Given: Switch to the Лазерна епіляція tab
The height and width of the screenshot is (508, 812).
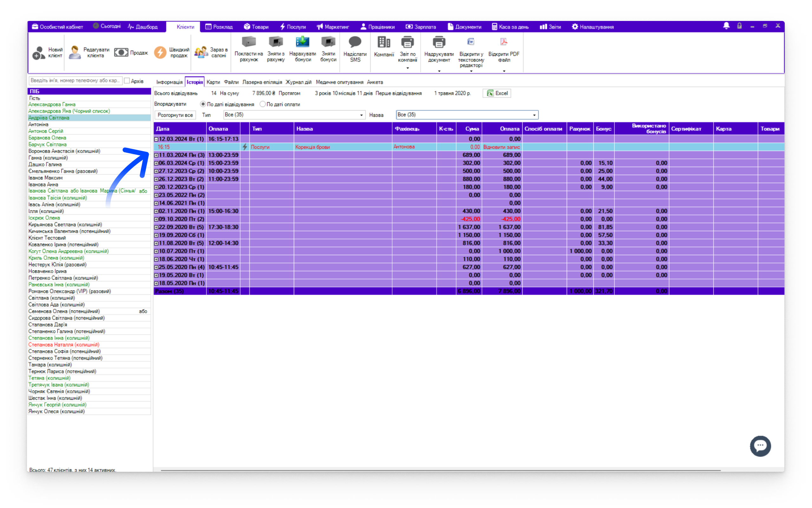Looking at the screenshot, I should (x=262, y=82).
